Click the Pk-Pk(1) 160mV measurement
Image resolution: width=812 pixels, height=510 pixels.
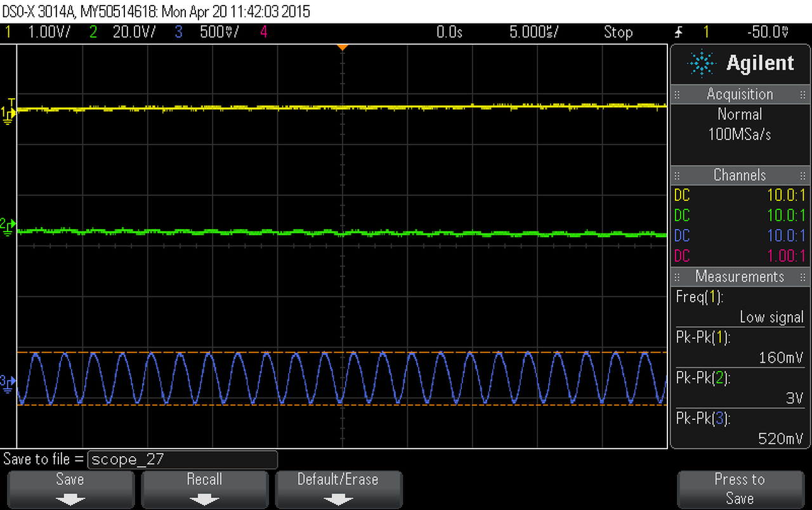point(740,348)
